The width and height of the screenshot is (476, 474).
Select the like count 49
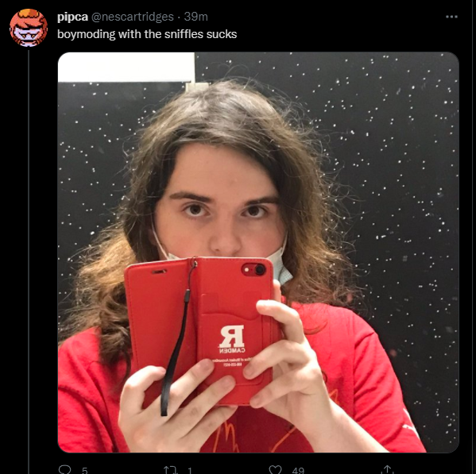pos(298,470)
